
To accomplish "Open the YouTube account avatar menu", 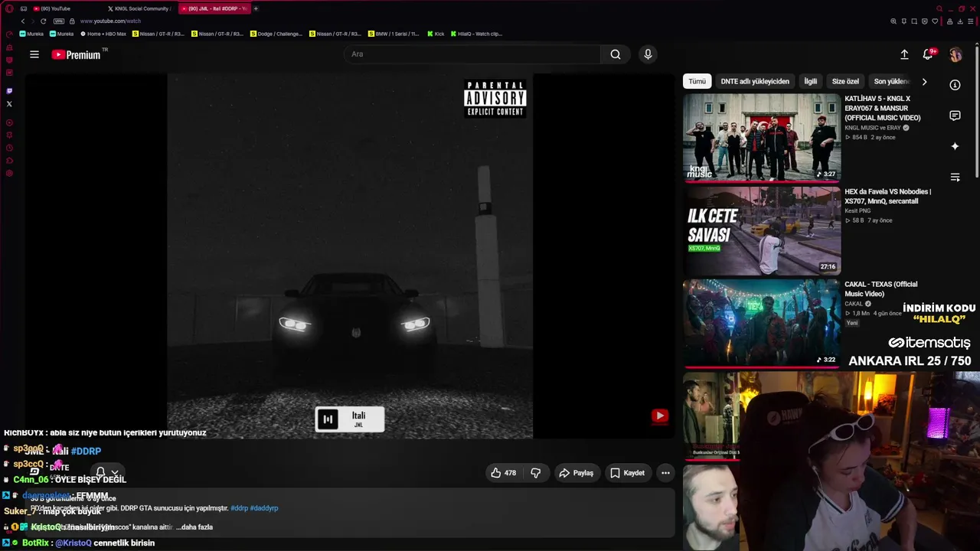I will pos(955,54).
